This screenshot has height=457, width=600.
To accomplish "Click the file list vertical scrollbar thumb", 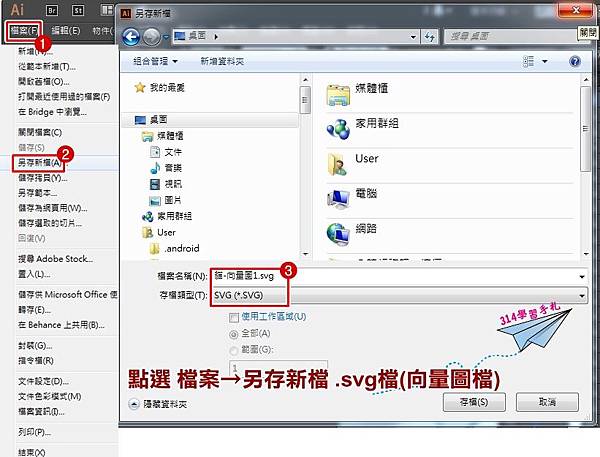I will tap(585, 129).
